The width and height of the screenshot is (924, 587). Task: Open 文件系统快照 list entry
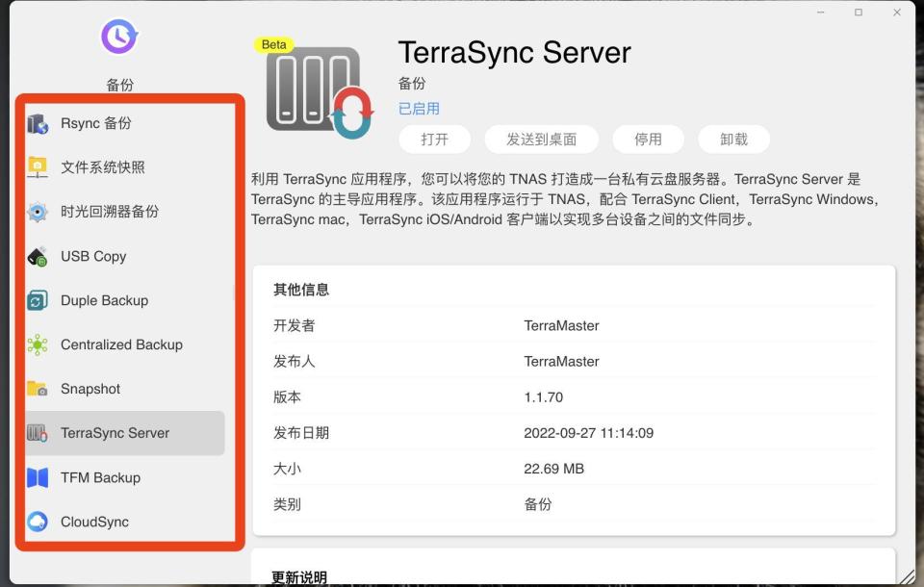click(125, 167)
